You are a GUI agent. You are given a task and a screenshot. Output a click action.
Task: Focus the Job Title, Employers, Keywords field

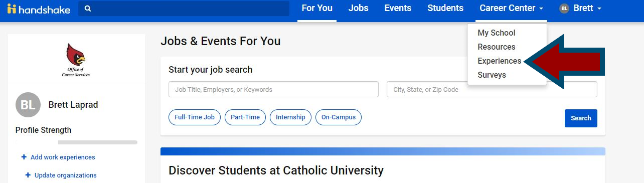pyautogui.click(x=273, y=89)
